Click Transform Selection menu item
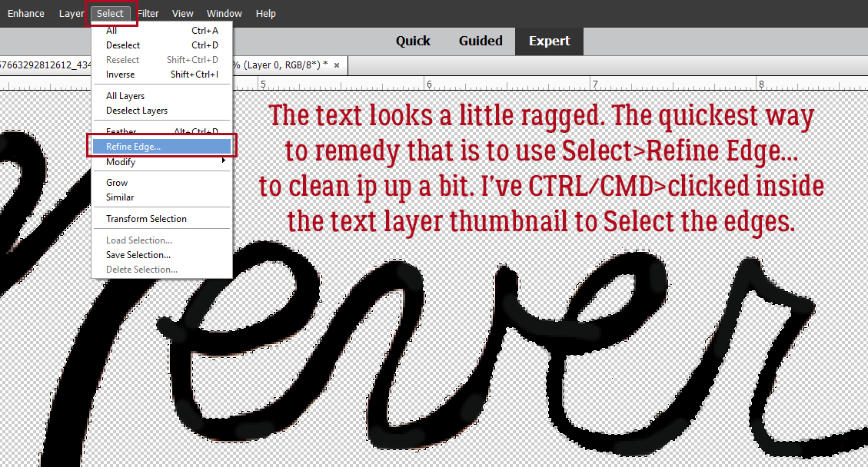868x467 pixels. pos(161,219)
